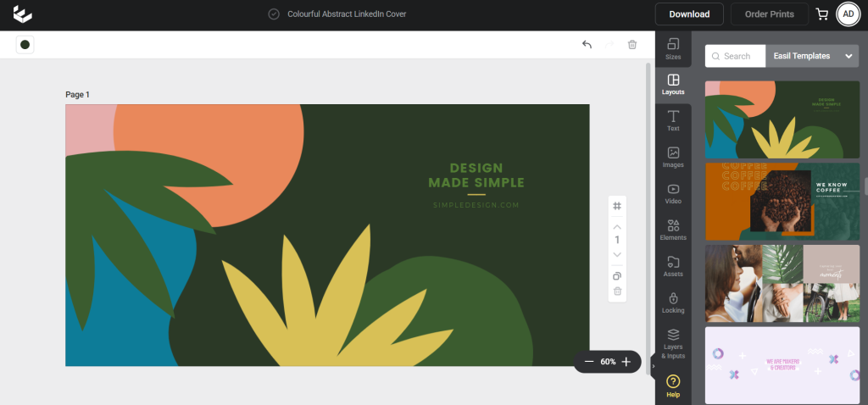868x405 pixels.
Task: Open the Assets panel
Action: (673, 267)
